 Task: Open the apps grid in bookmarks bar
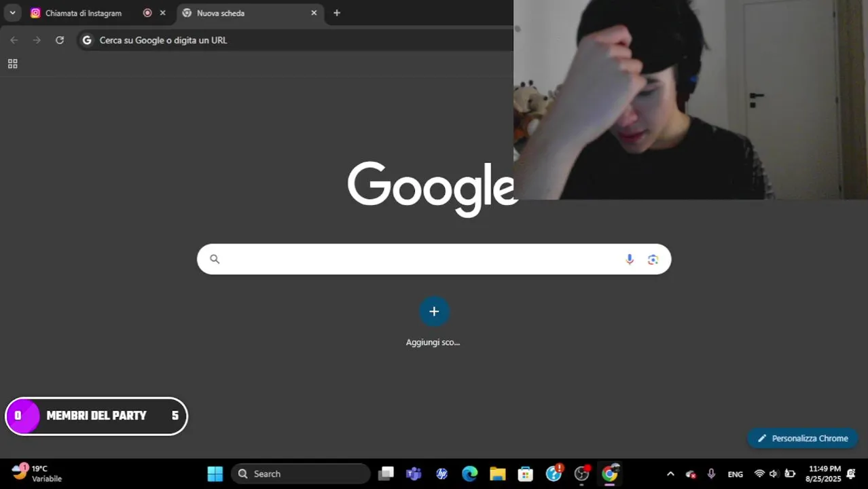(x=12, y=64)
